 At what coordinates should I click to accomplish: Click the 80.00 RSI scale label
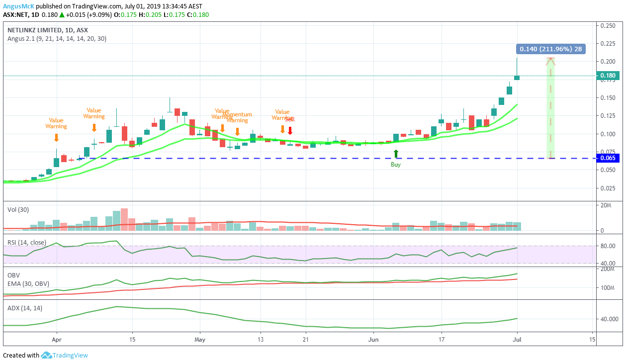[x=609, y=246]
